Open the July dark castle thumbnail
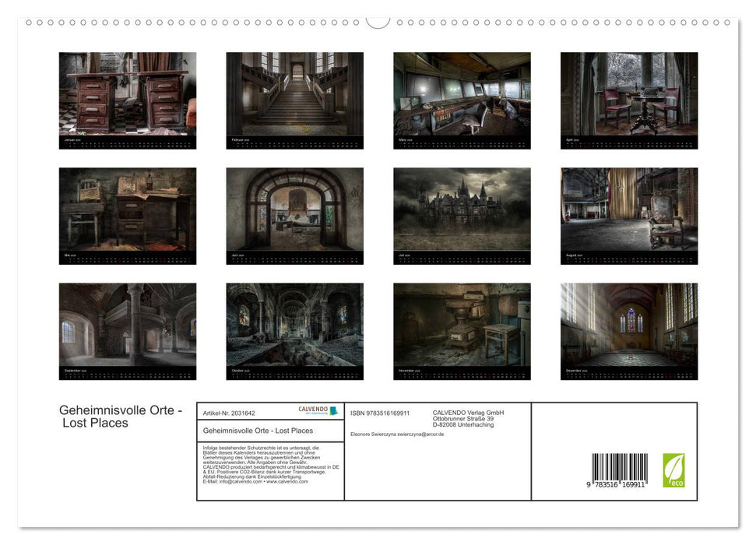The image size is (756, 545). click(462, 209)
